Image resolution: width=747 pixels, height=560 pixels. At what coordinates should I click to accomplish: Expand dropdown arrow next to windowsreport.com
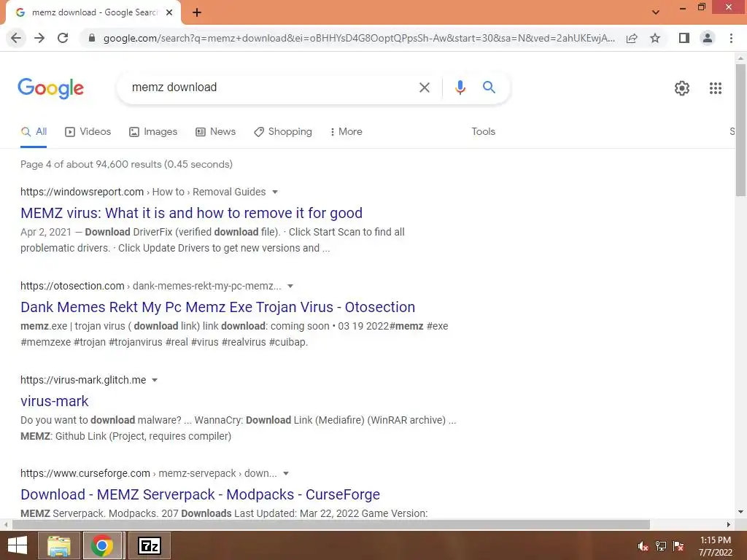pyautogui.click(x=275, y=192)
